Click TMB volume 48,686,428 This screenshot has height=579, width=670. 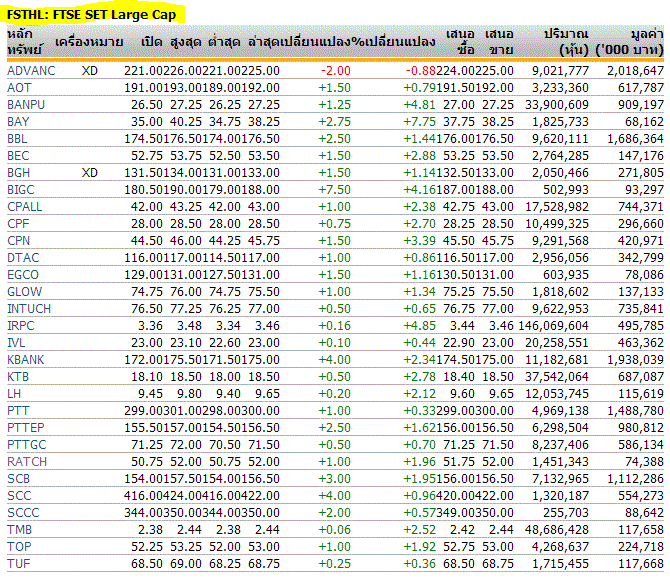pyautogui.click(x=557, y=530)
